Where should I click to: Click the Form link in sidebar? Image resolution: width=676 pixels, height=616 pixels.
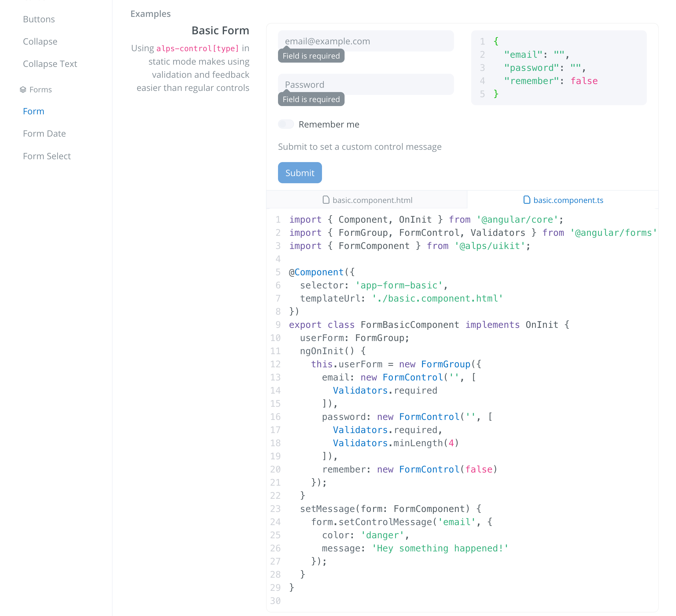point(33,111)
